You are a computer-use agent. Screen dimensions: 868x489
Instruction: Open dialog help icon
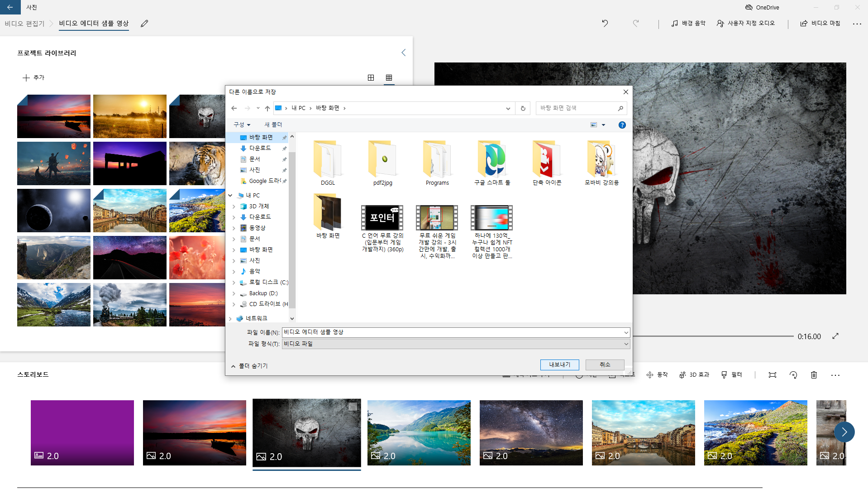[x=622, y=125]
